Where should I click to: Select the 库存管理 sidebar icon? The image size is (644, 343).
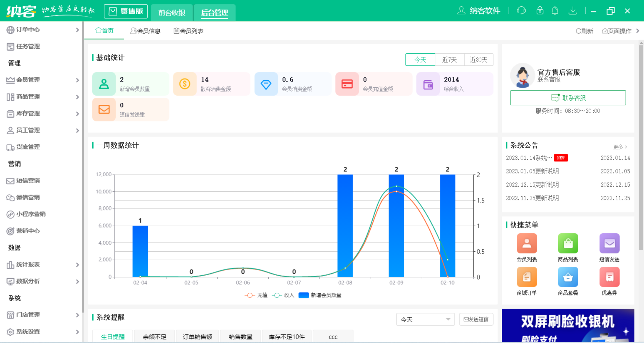tap(10, 113)
